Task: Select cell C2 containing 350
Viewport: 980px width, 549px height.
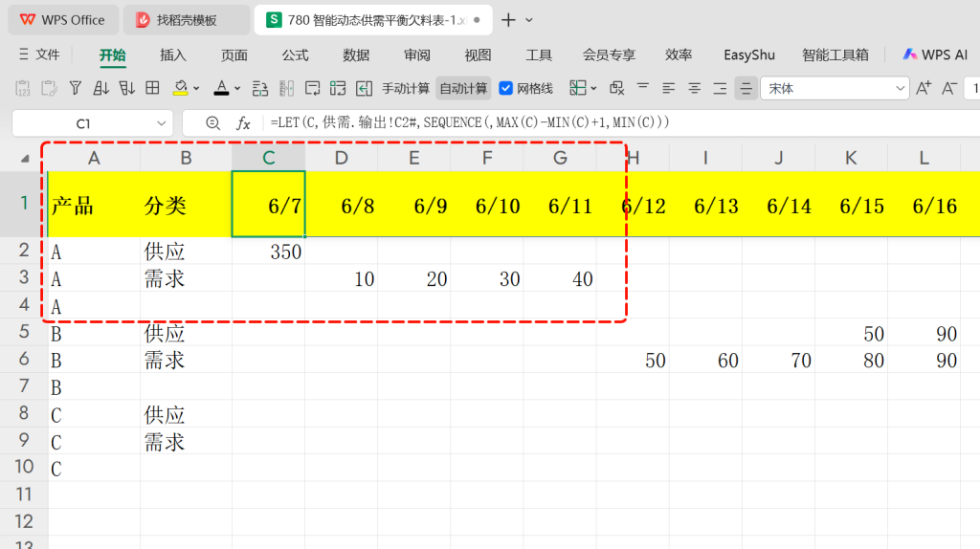Action: pyautogui.click(x=268, y=252)
